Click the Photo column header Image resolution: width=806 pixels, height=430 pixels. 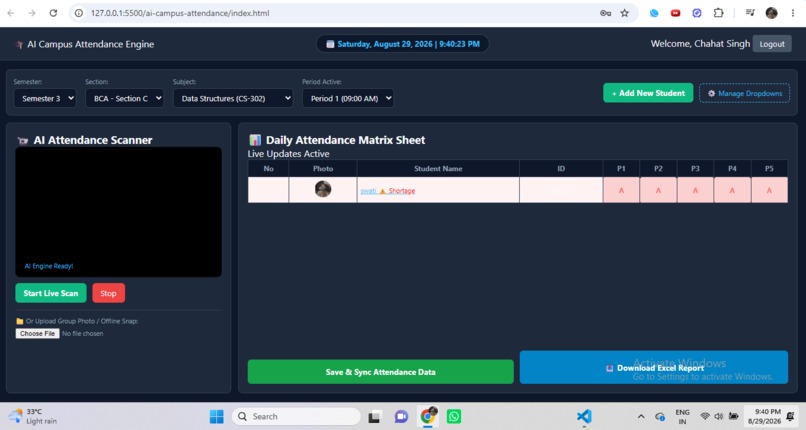click(323, 169)
